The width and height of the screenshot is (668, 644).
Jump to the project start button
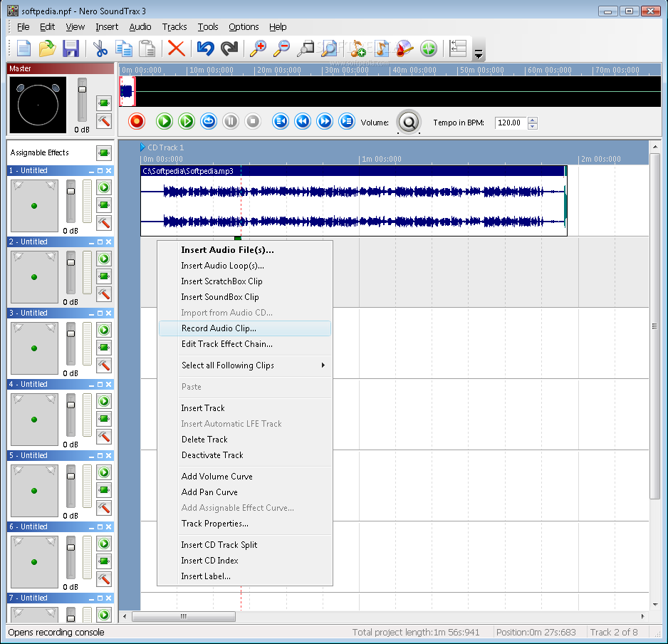pos(281,122)
